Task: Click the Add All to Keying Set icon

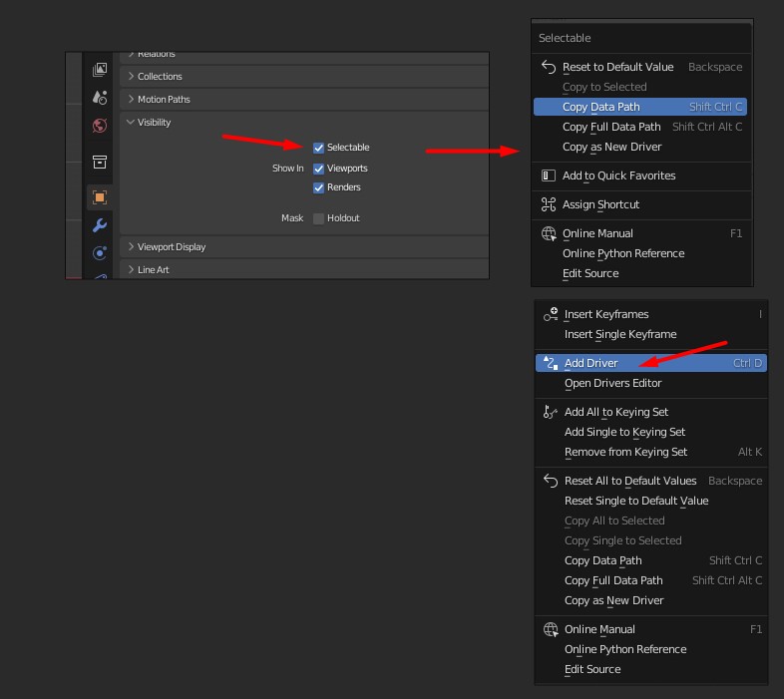Action: click(551, 412)
